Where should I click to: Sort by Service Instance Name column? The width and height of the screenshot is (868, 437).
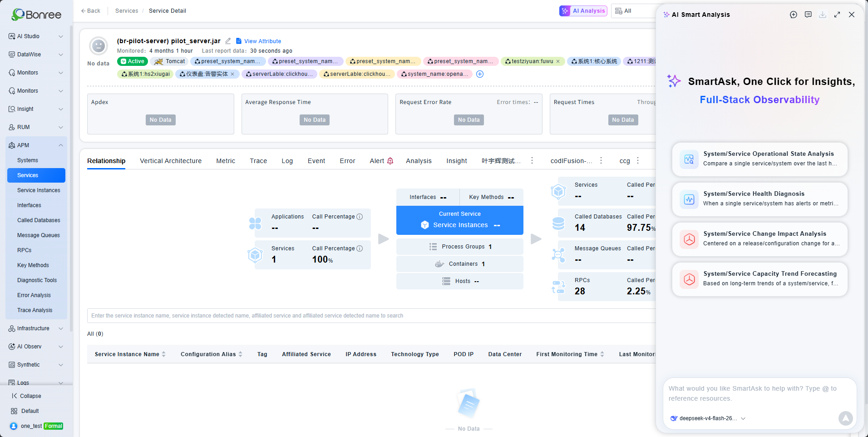(163, 354)
